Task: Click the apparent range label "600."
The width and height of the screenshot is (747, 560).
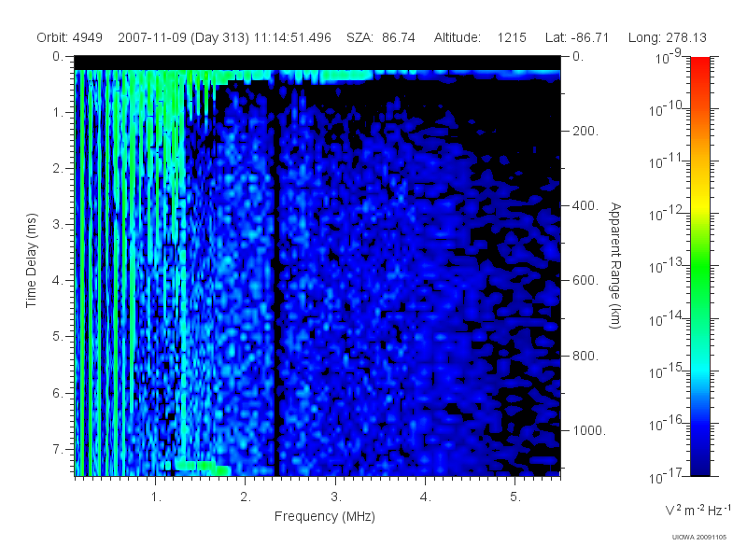Action: [x=585, y=281]
